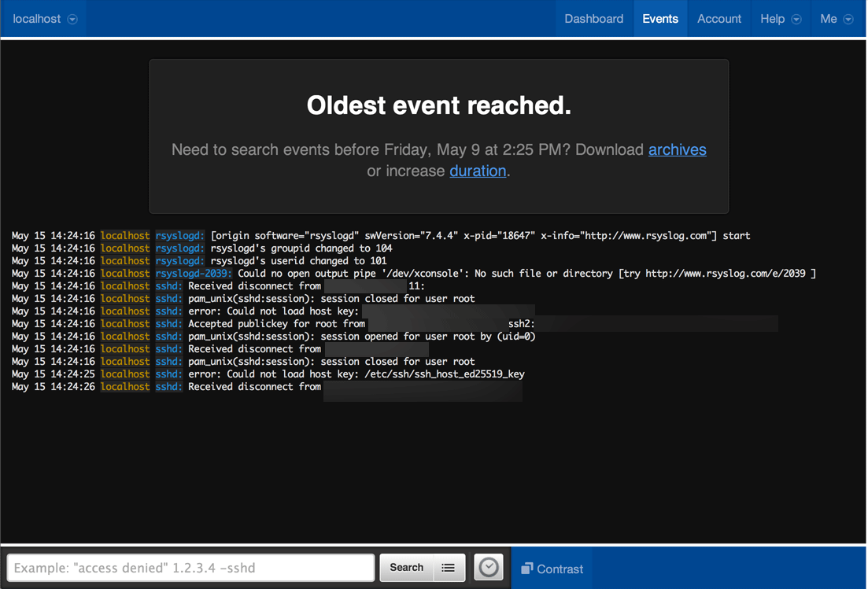Click the origin software start message
This screenshot has height=589, width=868.
480,236
